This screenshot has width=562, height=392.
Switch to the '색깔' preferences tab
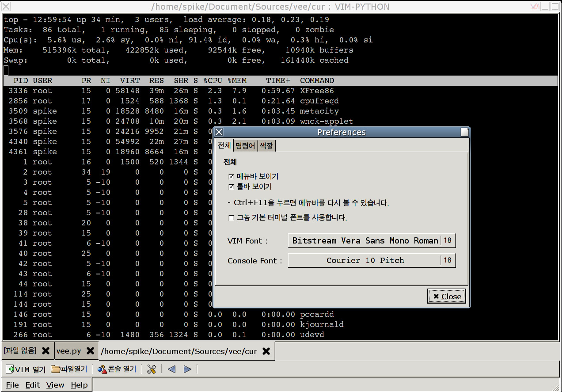(266, 145)
